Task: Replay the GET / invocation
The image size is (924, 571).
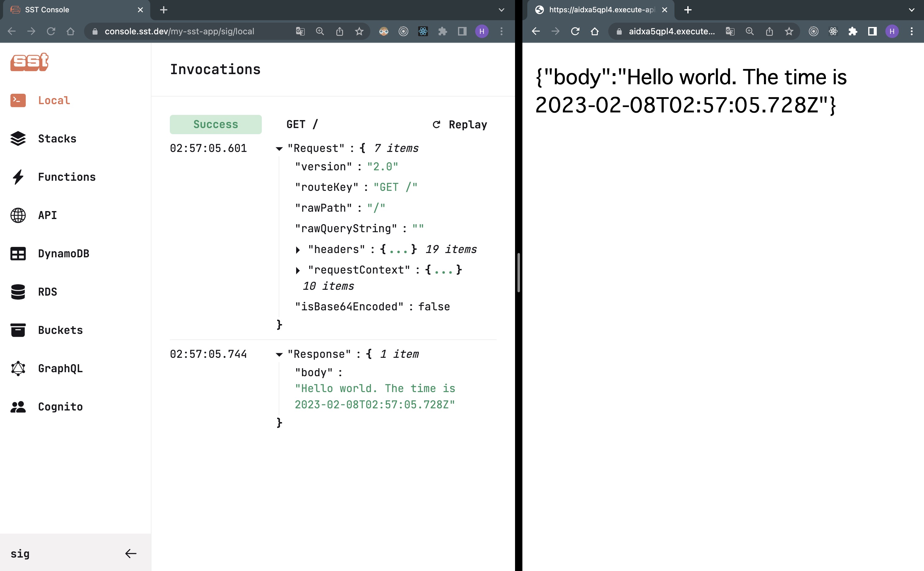Action: (460, 124)
